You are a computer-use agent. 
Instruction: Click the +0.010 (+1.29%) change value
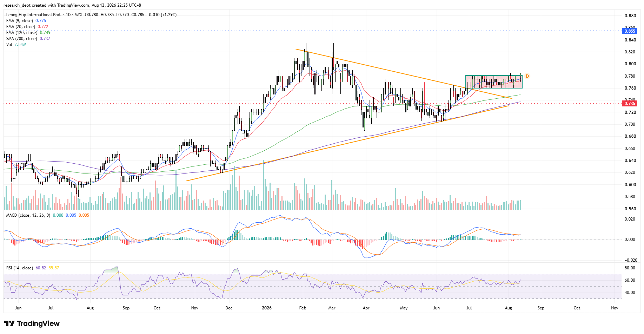[161, 15]
